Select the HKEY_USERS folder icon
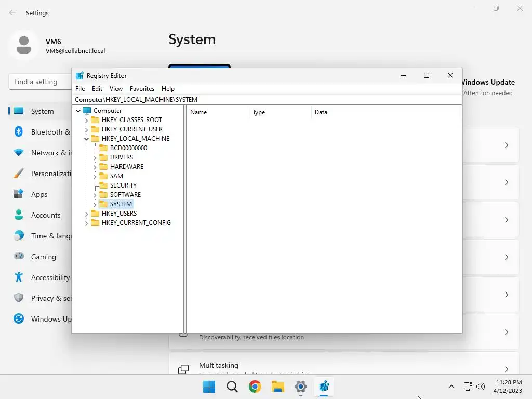This screenshot has height=399, width=532. click(x=95, y=213)
